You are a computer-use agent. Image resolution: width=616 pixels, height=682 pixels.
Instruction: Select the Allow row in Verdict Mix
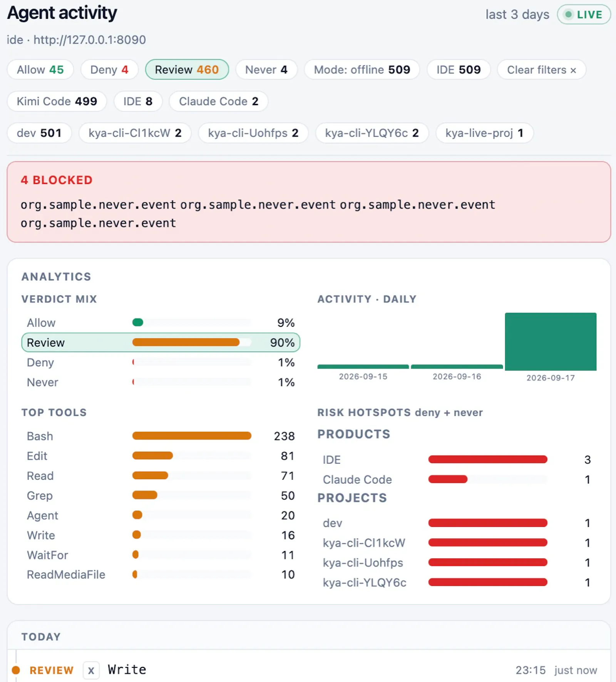tap(161, 323)
